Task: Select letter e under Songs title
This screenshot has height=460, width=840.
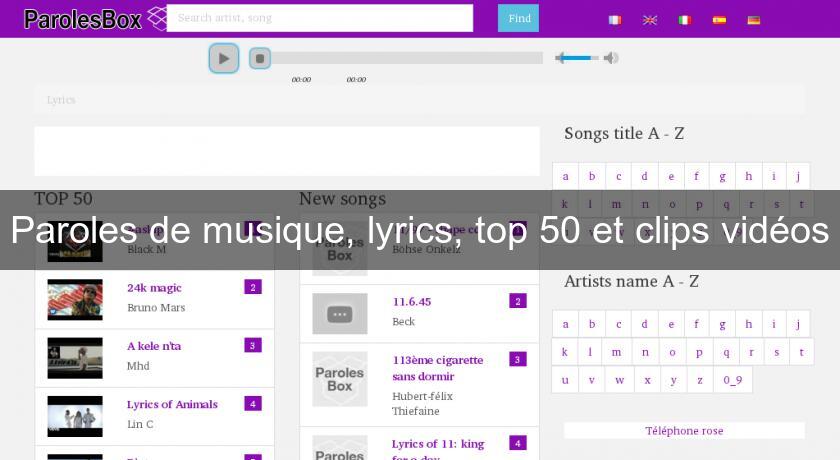Action: point(671,176)
